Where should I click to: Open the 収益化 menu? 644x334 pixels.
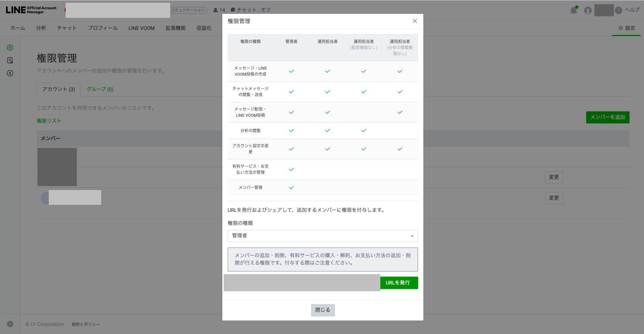pyautogui.click(x=204, y=28)
